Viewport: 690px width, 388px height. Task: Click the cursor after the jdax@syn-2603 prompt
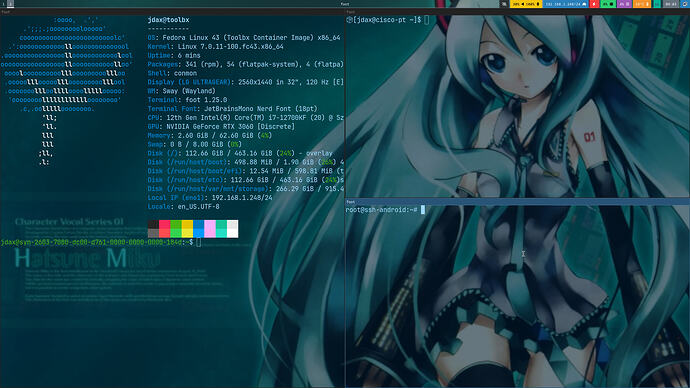[198, 242]
